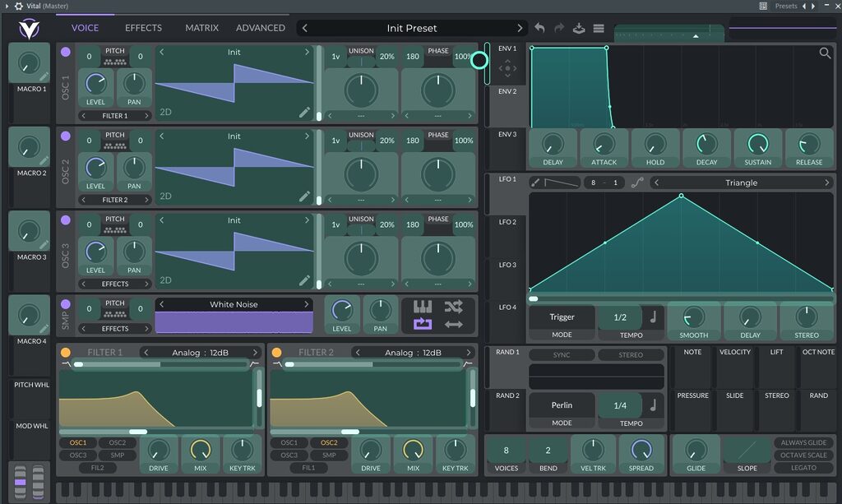The width and height of the screenshot is (842, 504).
Task: Switch to the ADVANCED tab
Action: pos(261,28)
